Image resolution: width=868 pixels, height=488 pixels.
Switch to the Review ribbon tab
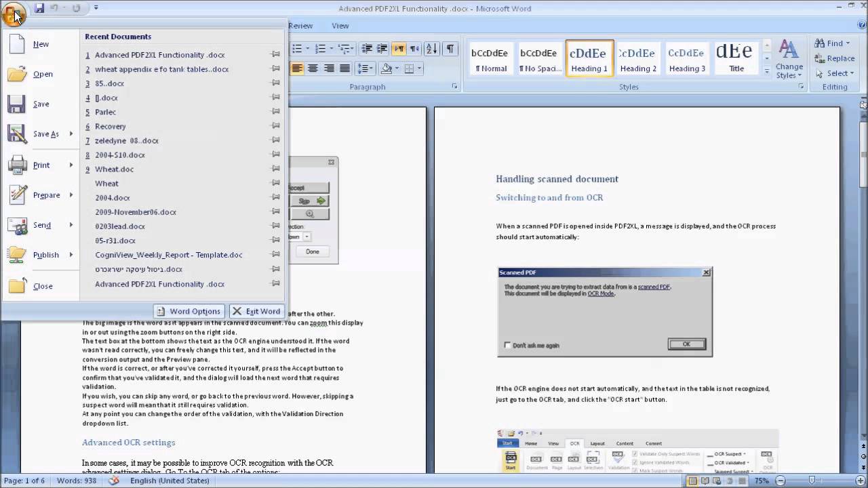point(300,26)
